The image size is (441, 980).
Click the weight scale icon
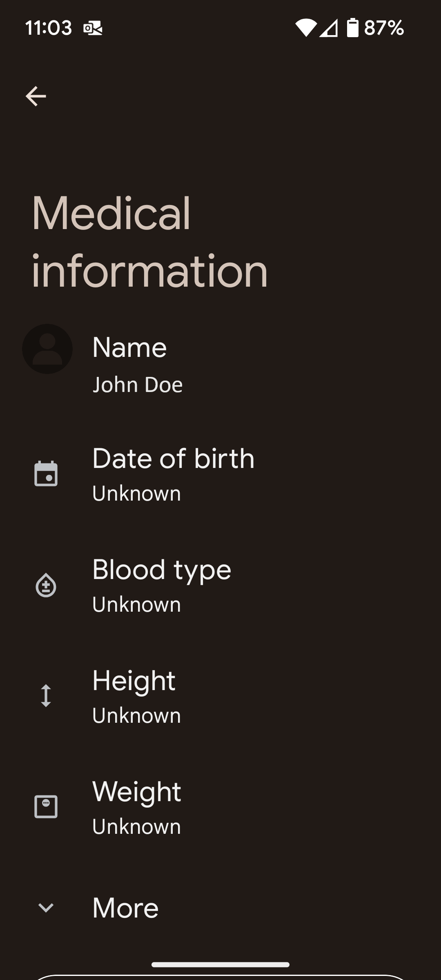click(x=46, y=807)
